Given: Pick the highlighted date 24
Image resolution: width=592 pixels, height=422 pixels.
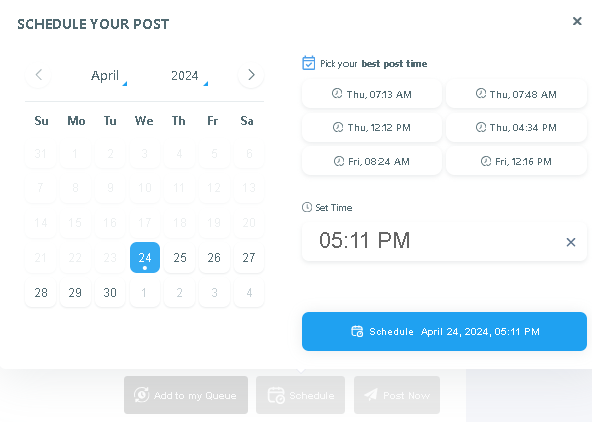Looking at the screenshot, I should [x=145, y=257].
